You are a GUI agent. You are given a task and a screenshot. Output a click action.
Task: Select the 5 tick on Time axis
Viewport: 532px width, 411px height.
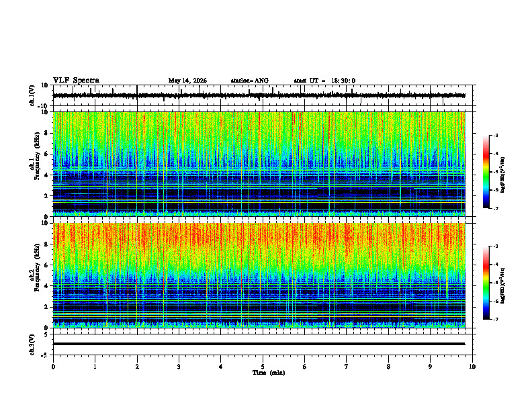pyautogui.click(x=263, y=367)
